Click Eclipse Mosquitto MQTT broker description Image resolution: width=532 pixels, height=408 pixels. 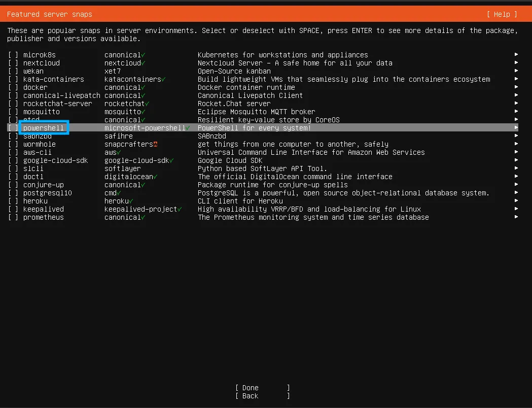coord(257,112)
